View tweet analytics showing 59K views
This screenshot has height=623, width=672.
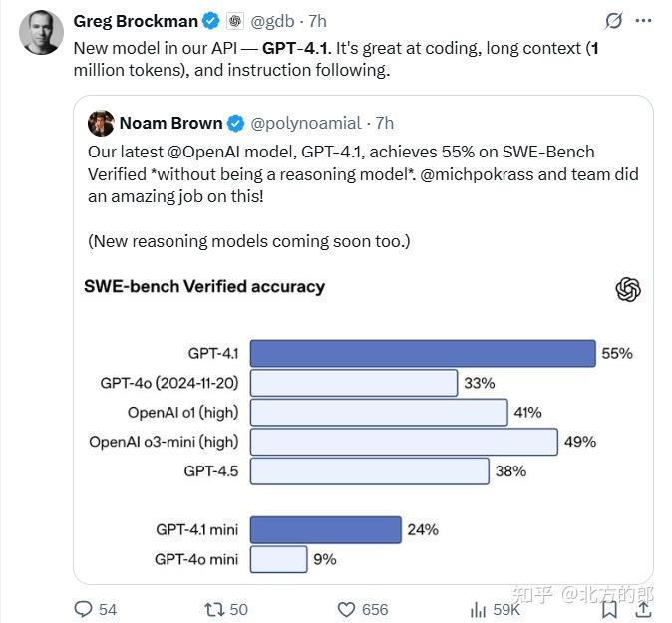coord(478,609)
